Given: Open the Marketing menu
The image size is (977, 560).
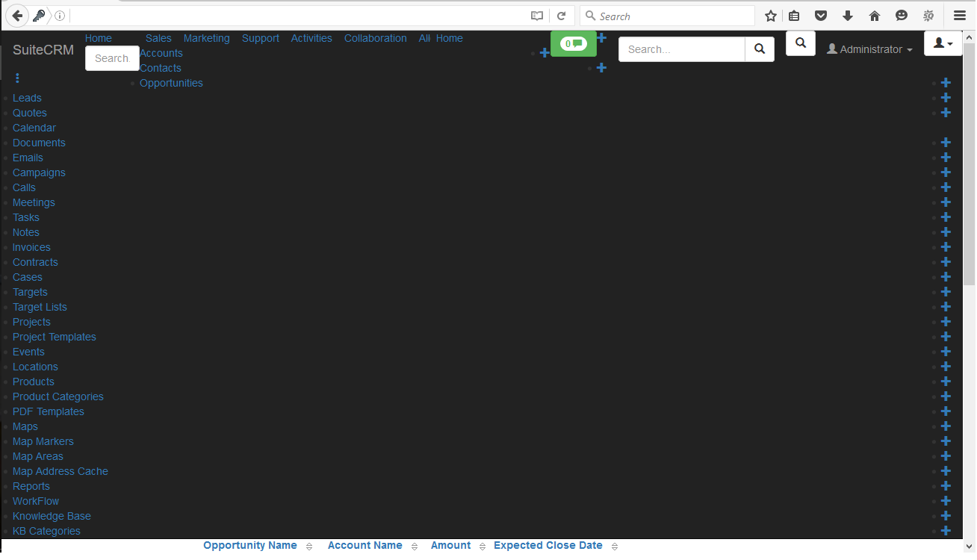Looking at the screenshot, I should [x=207, y=38].
